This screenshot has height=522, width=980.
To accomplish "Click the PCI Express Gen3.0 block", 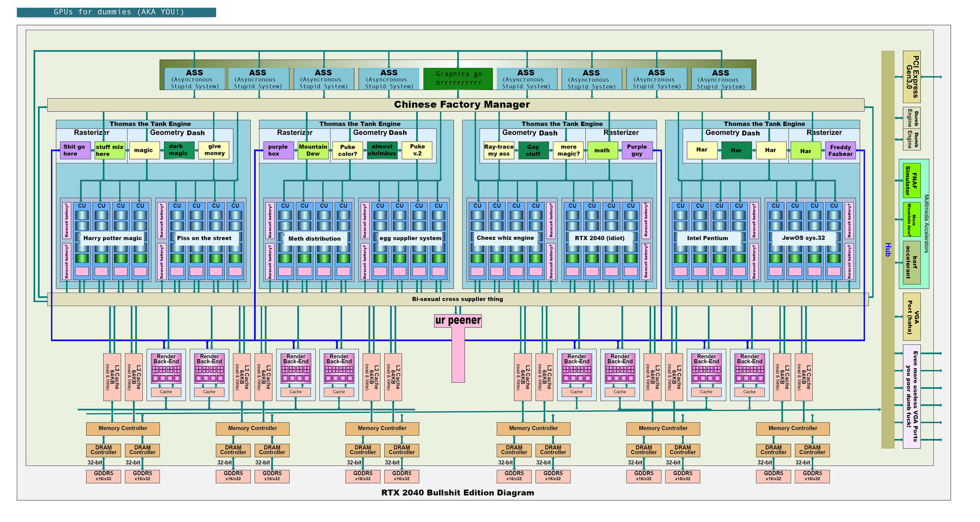I will coord(912,77).
